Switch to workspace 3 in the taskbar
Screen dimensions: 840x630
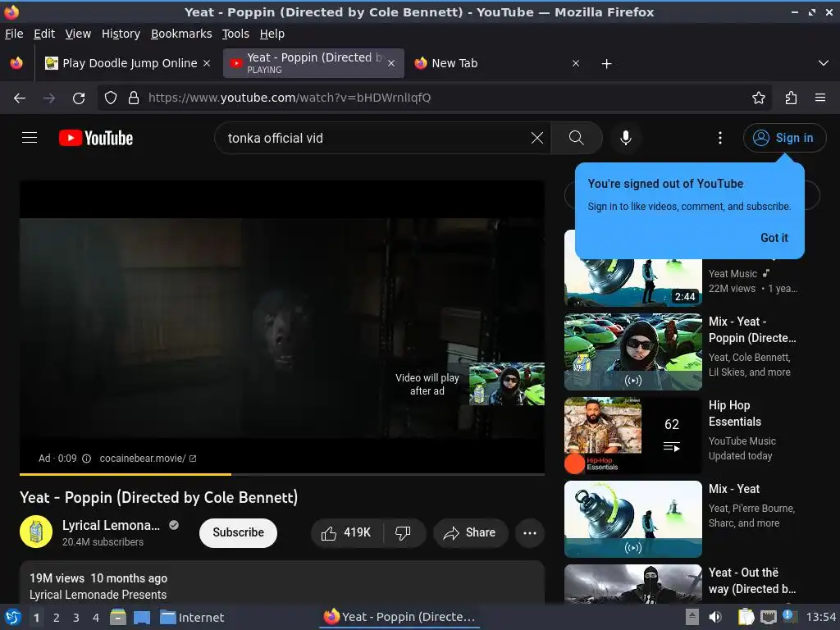tap(76, 617)
